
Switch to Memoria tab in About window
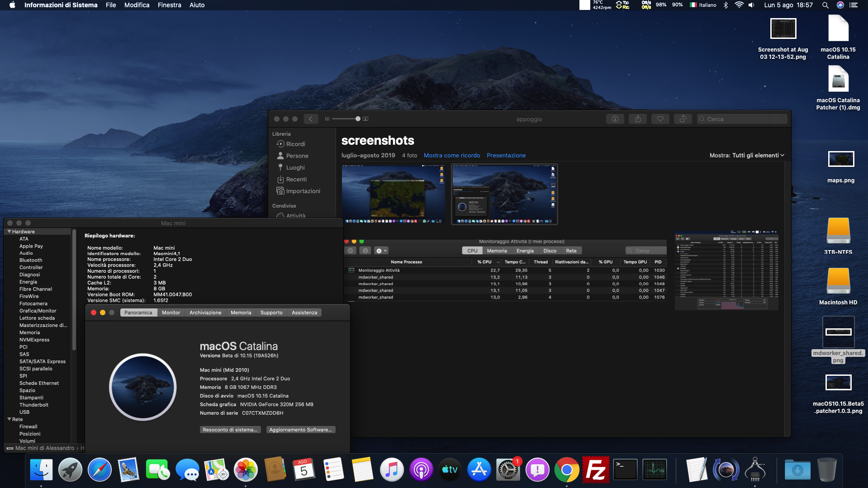point(241,313)
